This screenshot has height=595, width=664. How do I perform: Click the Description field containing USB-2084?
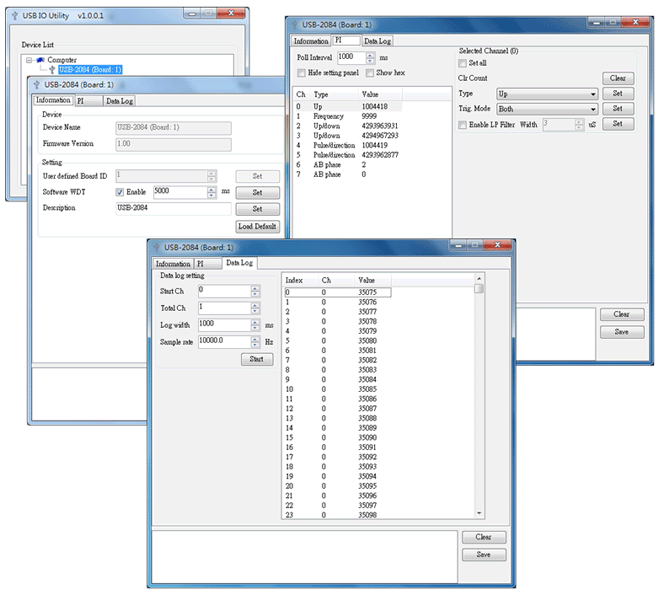tap(174, 208)
